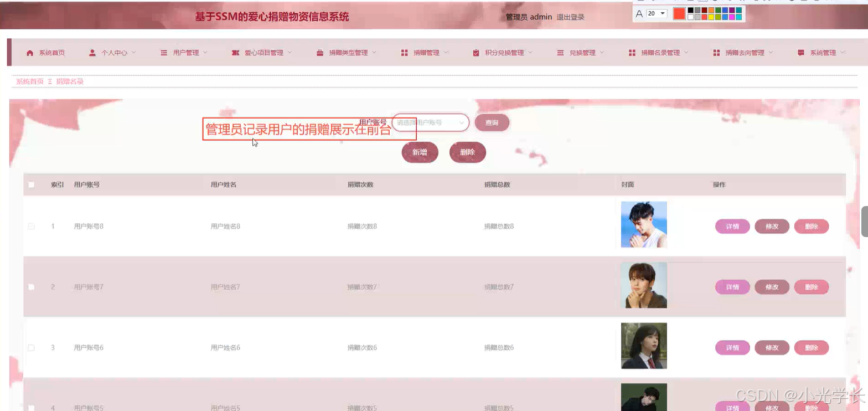Expand the 用户管理 menu chevron
This screenshot has height=411, width=868.
tap(205, 53)
